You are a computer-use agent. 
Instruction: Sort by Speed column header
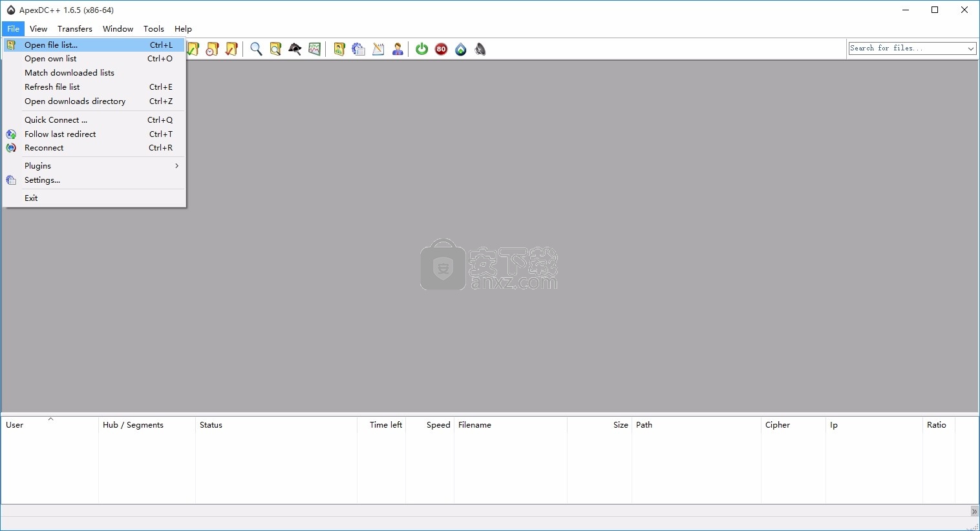[x=430, y=425]
